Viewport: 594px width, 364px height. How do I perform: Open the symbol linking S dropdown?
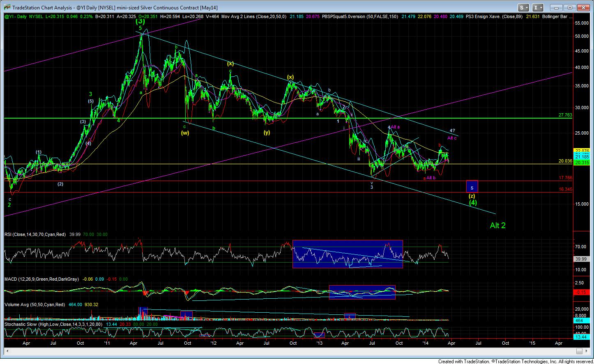(523, 7)
